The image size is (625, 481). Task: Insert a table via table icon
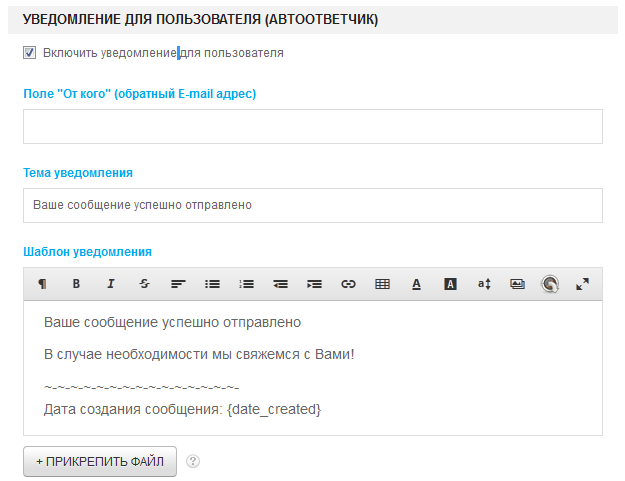tap(382, 284)
